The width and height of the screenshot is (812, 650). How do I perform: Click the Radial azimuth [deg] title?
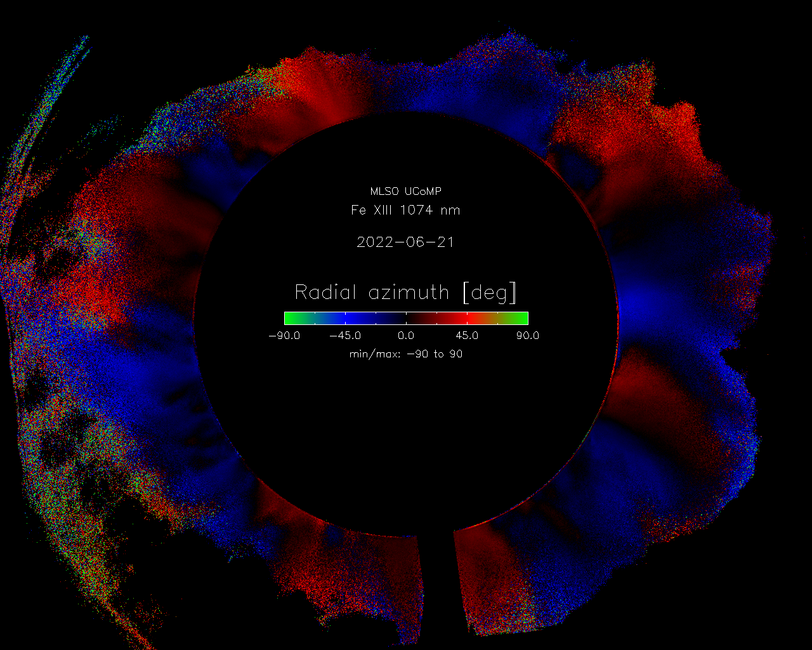click(405, 293)
